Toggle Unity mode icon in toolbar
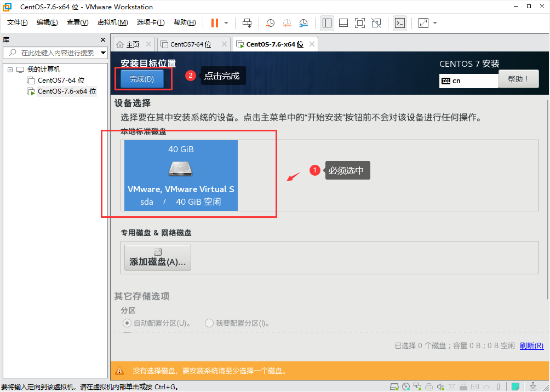 (376, 23)
